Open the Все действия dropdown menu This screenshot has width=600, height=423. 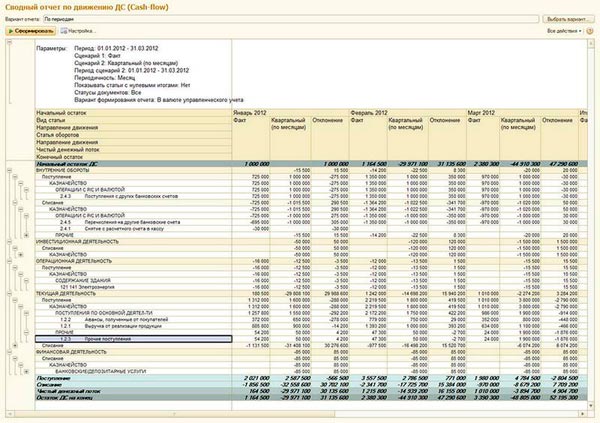562,32
